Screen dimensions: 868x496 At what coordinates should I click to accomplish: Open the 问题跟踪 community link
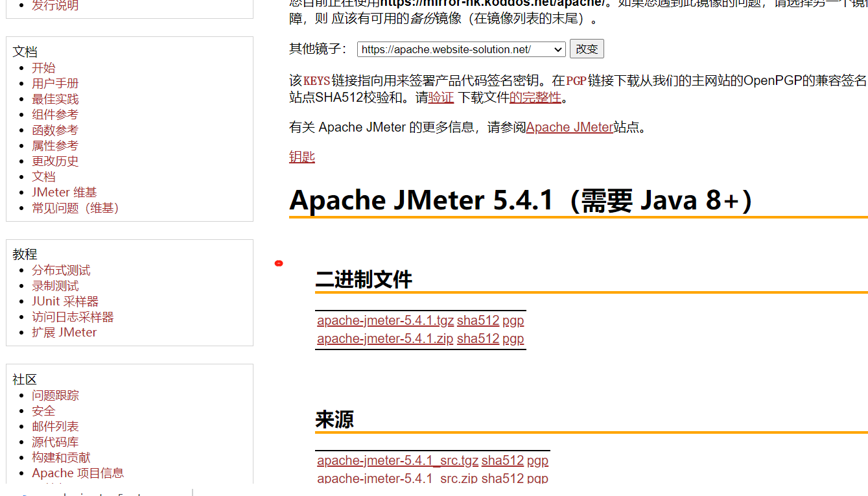55,395
